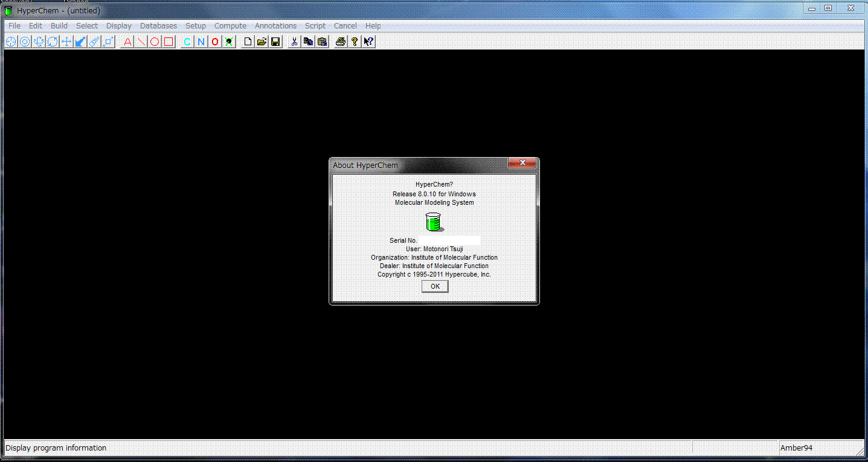
Task: Click the Cancel menu item
Action: point(346,26)
